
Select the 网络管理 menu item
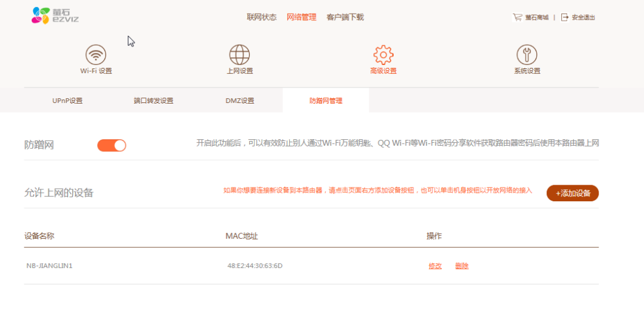point(302,17)
